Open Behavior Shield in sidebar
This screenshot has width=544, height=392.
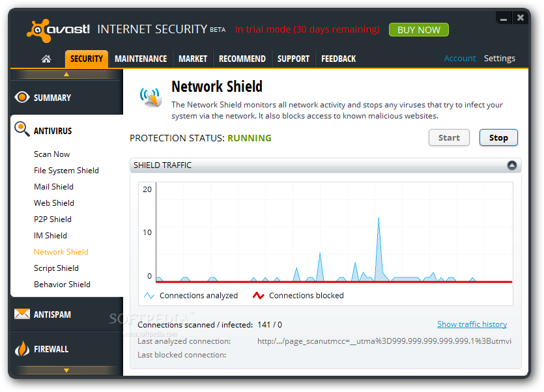click(x=62, y=285)
